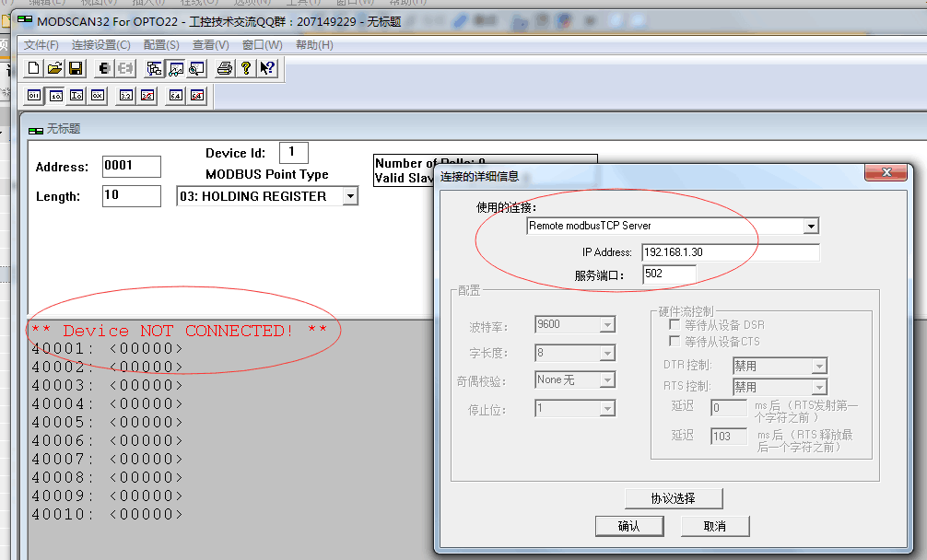Select the show traffic magnifier icon

pyautogui.click(x=196, y=68)
